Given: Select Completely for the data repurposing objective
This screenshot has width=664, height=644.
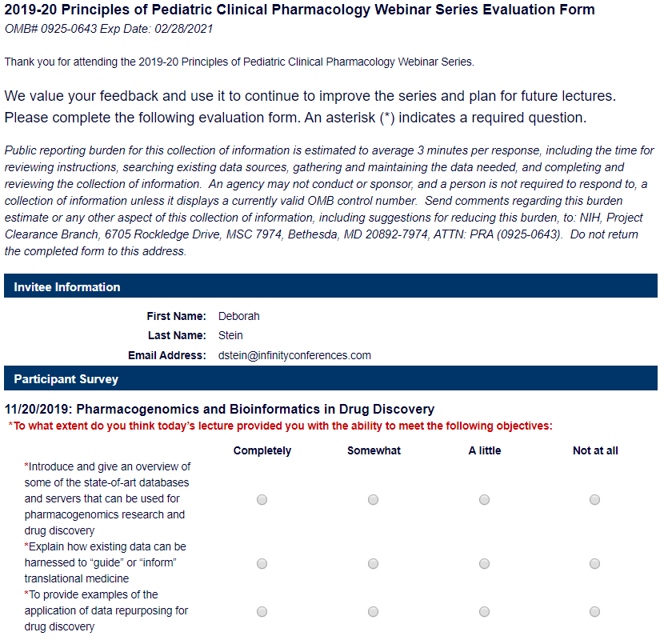Looking at the screenshot, I should pos(262,611).
